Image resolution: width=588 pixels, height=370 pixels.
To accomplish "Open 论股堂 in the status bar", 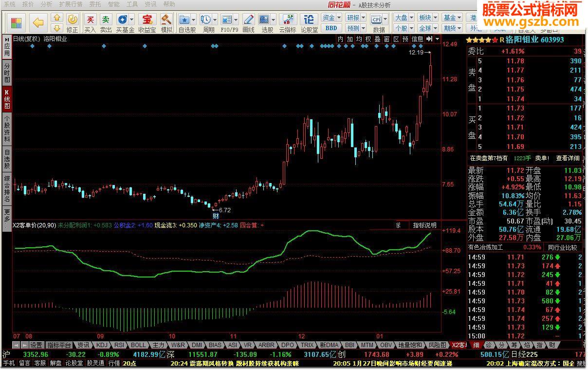I will (x=74, y=363).
